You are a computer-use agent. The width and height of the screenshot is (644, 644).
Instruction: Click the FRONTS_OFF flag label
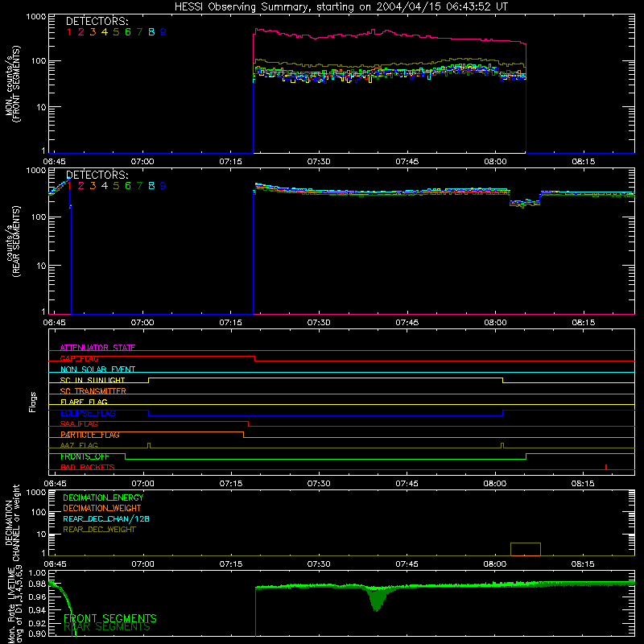pos(85,456)
